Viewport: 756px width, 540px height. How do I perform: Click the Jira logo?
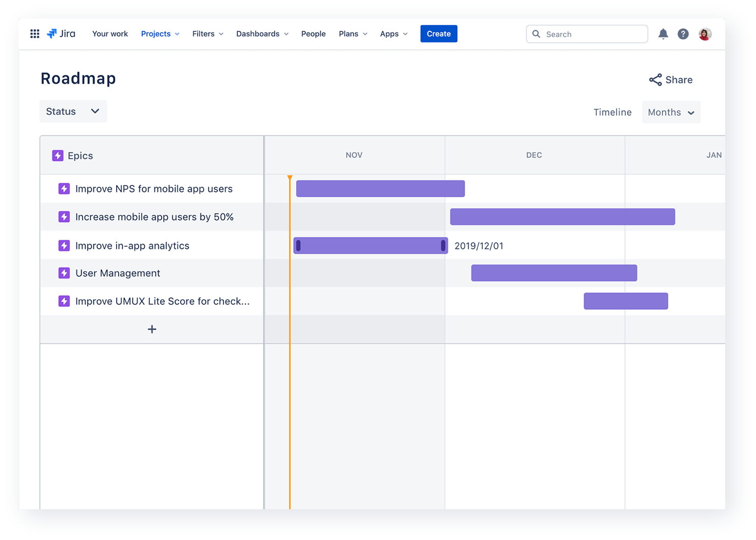tap(61, 34)
